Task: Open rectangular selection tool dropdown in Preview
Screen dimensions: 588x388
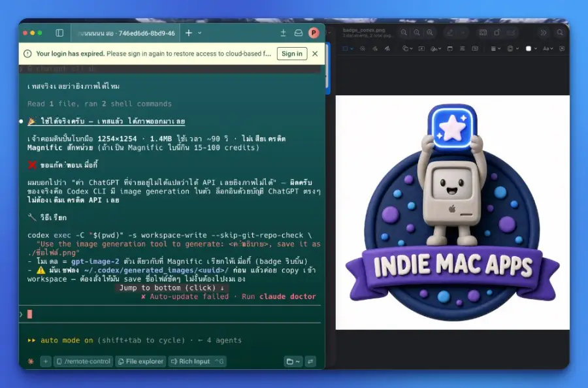Action: [x=348, y=48]
